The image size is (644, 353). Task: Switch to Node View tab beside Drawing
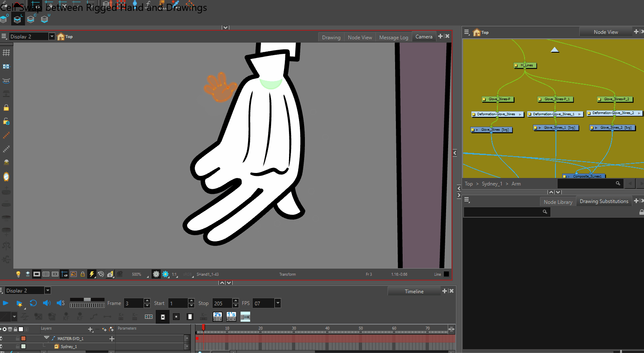coord(360,37)
